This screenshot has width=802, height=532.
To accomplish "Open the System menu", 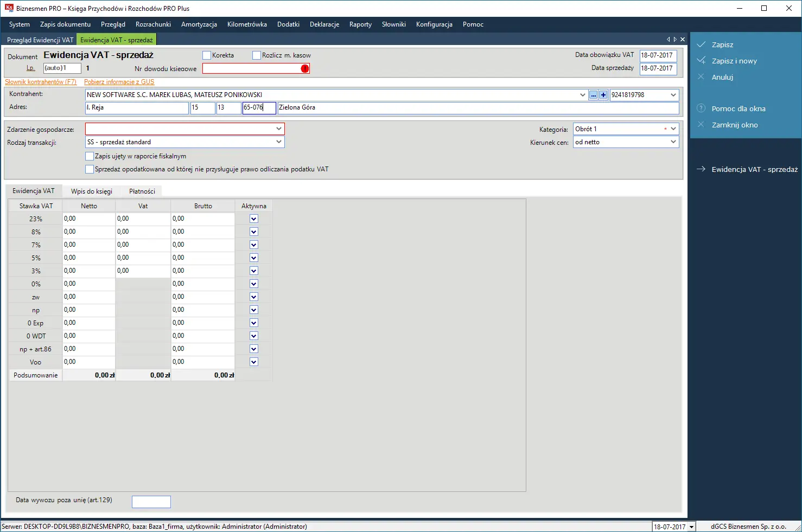I will coord(20,24).
